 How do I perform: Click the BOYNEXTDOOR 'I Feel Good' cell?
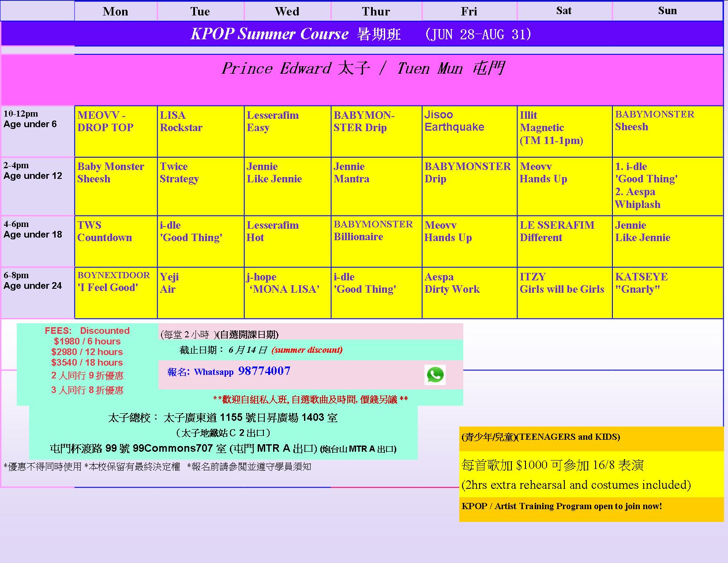pos(116,293)
